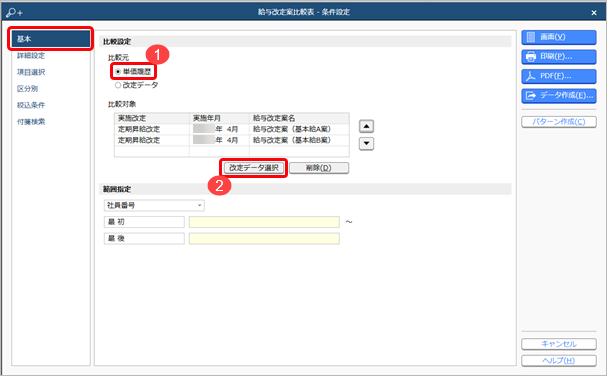607x376 pixels.
Task: Click the PDF icon on PDF(E)
Action: click(531, 76)
